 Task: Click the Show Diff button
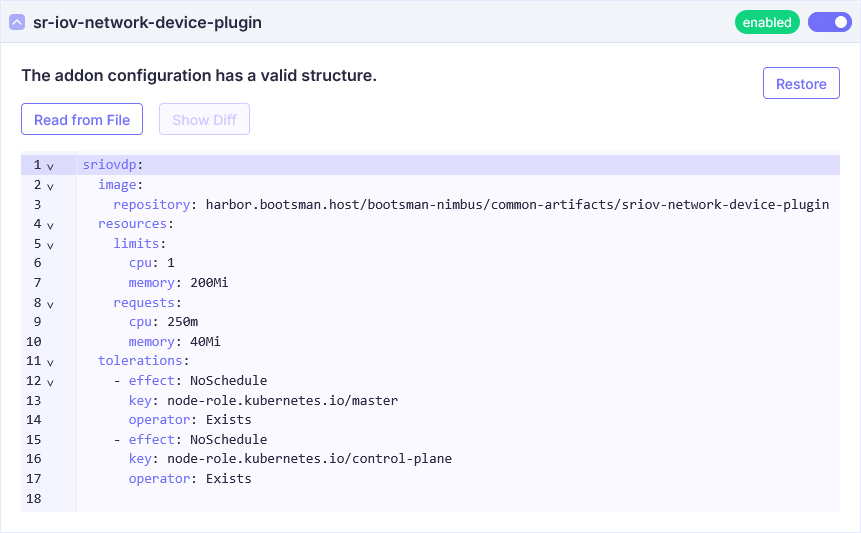[x=204, y=120]
